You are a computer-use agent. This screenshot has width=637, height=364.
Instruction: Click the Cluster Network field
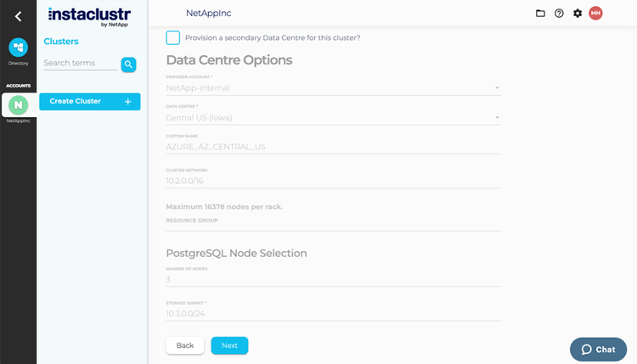click(333, 181)
